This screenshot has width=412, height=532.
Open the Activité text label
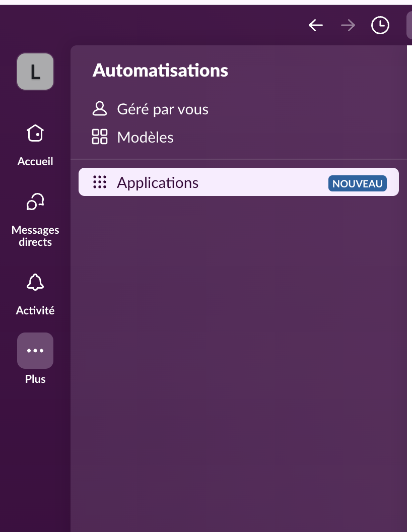35,311
